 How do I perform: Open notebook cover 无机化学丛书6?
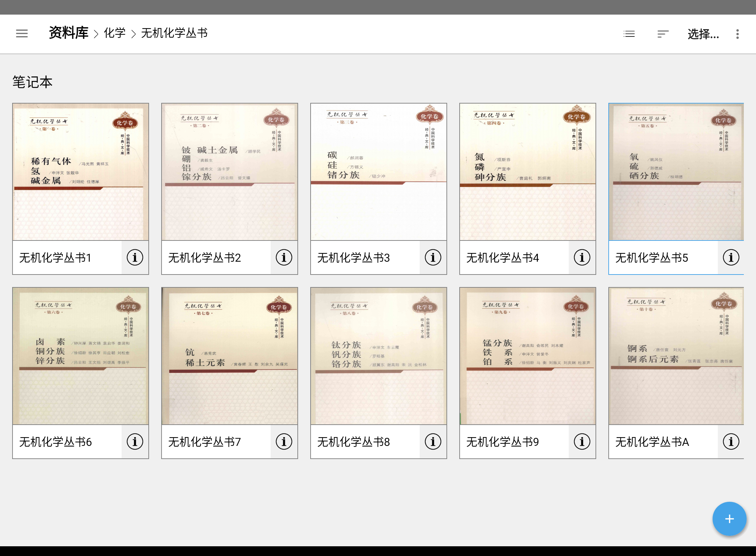coord(81,356)
